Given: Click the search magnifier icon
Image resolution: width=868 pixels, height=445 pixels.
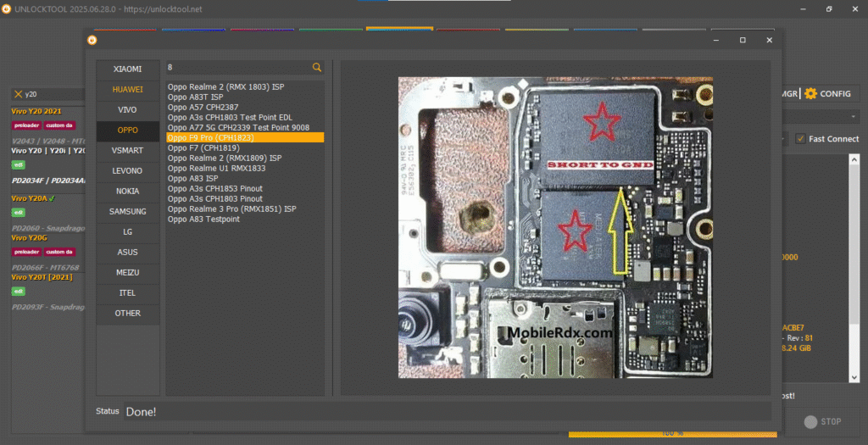Looking at the screenshot, I should [317, 67].
